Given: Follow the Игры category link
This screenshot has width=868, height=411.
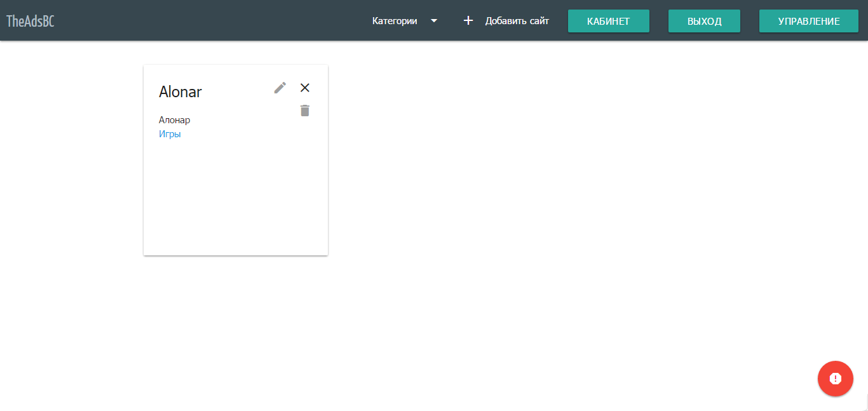Looking at the screenshot, I should pos(170,134).
